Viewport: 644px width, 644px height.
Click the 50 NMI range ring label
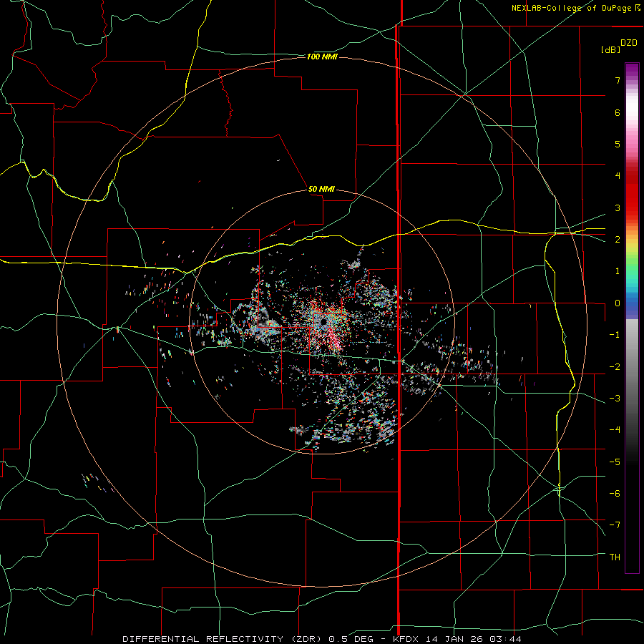coord(321,189)
